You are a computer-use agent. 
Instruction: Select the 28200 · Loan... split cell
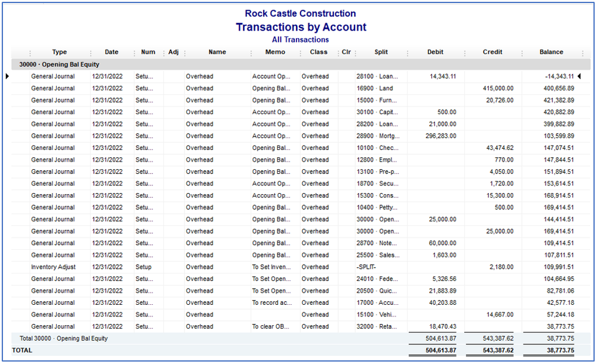click(377, 124)
